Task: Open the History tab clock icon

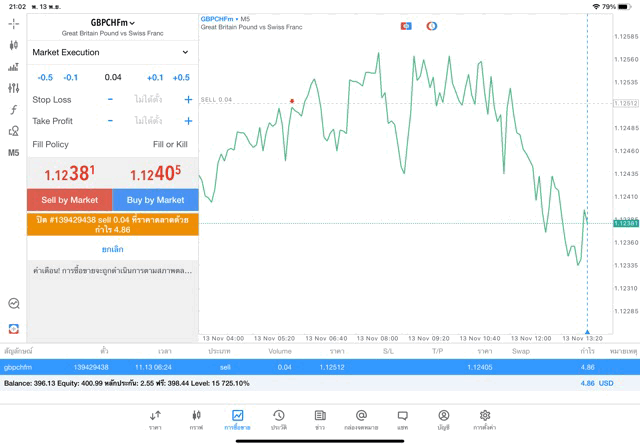Action: point(278,419)
